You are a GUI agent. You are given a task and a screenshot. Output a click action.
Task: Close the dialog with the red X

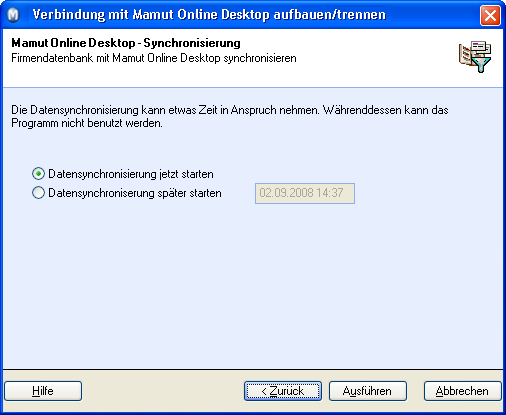[490, 15]
